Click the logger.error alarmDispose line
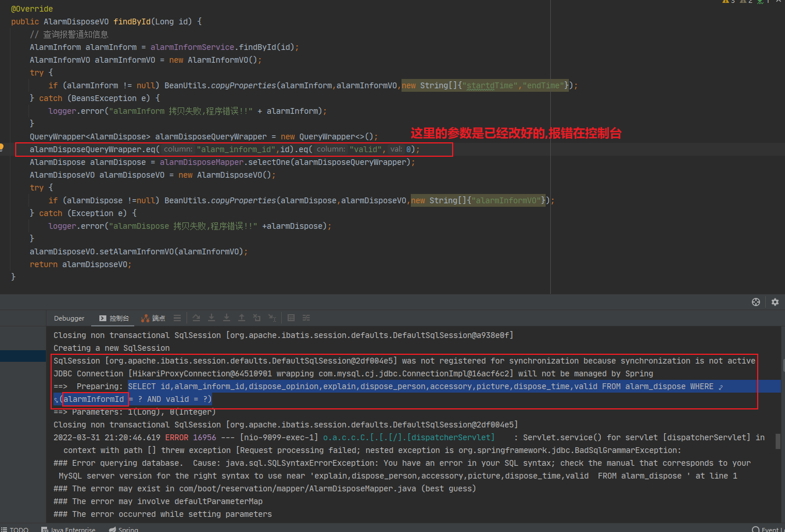This screenshot has width=785, height=532. [190, 226]
